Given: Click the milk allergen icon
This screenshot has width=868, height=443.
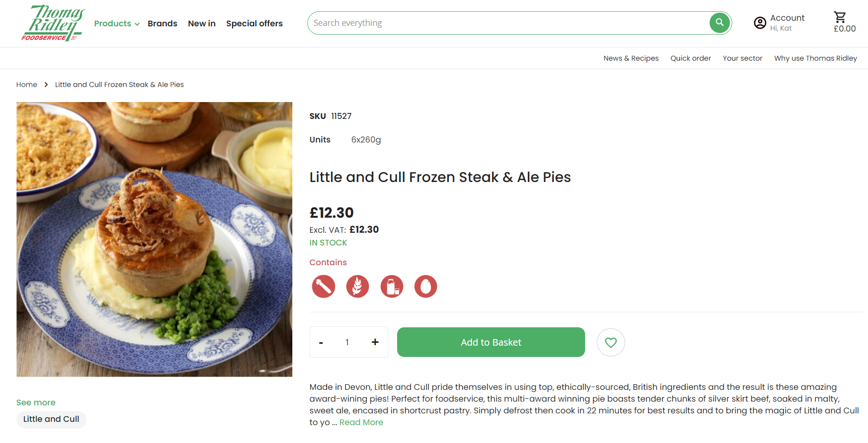Looking at the screenshot, I should pos(391,286).
